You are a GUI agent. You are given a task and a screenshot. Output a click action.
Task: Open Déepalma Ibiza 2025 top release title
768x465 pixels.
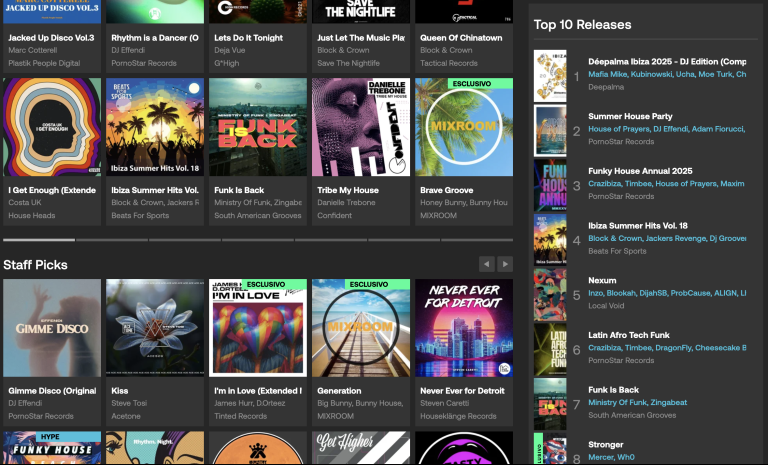pyautogui.click(x=667, y=62)
